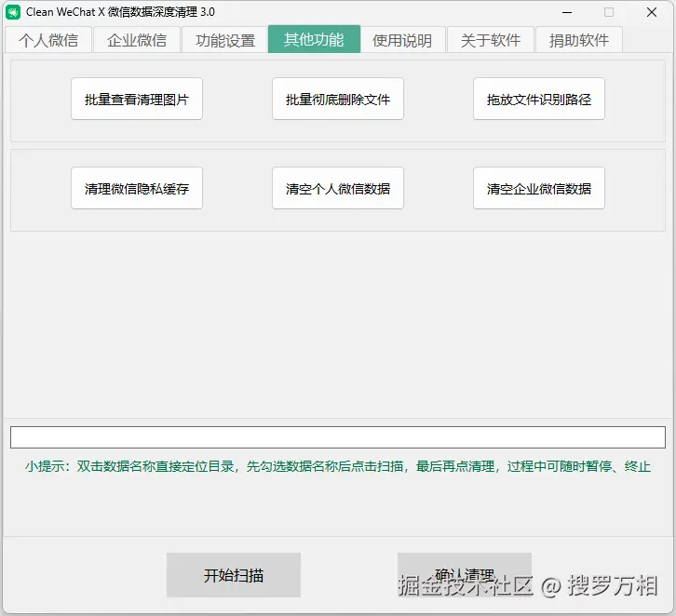Click 清理微信隐私缓存 button
The image size is (676, 616).
137,188
